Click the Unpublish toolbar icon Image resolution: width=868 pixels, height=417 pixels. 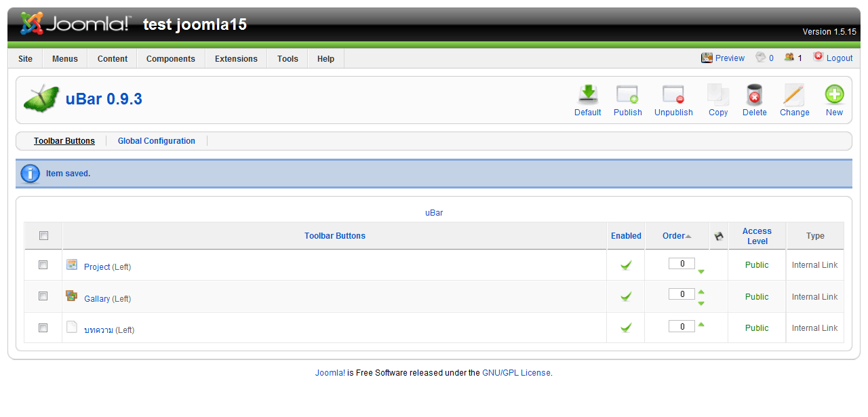coord(673,95)
